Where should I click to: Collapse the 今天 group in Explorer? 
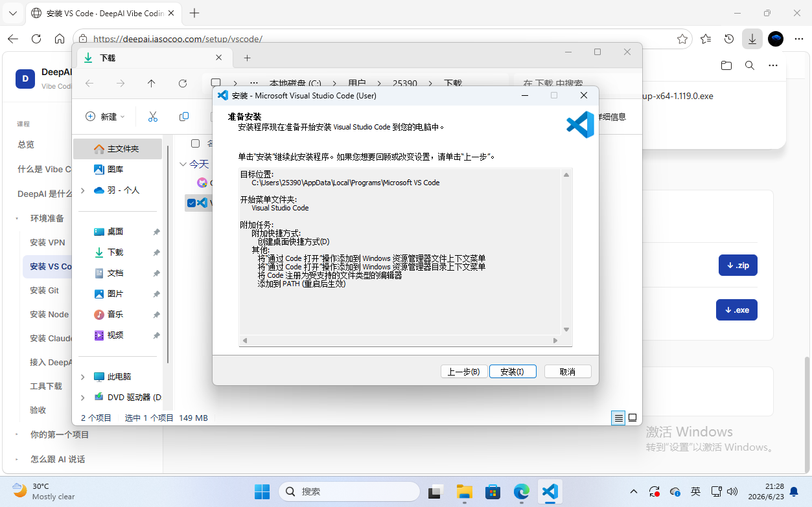point(183,164)
